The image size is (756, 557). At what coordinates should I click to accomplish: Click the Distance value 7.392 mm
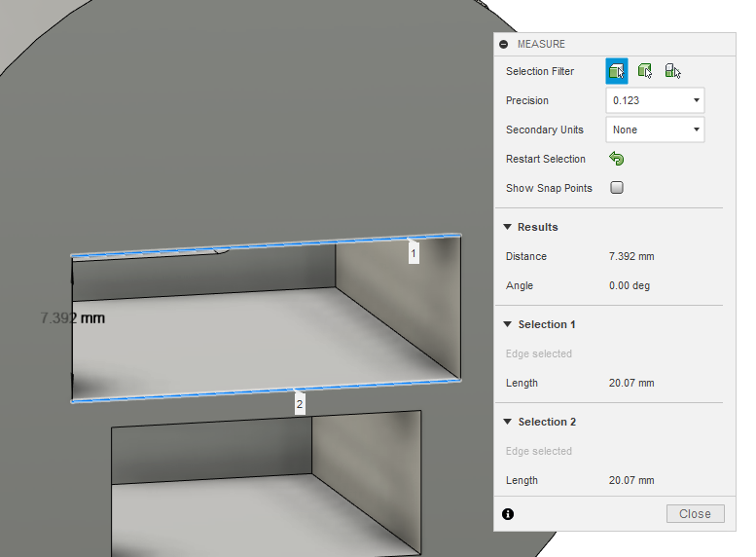pos(631,256)
